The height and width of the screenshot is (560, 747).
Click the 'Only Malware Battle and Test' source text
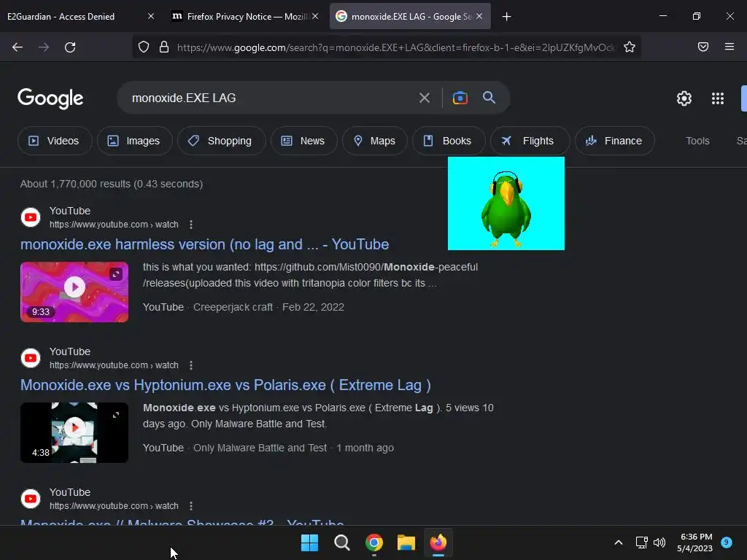click(260, 448)
